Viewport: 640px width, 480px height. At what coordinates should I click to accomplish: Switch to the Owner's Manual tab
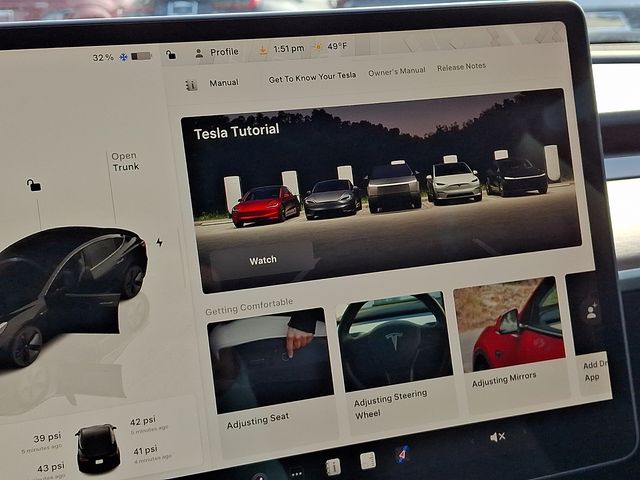[x=396, y=71]
